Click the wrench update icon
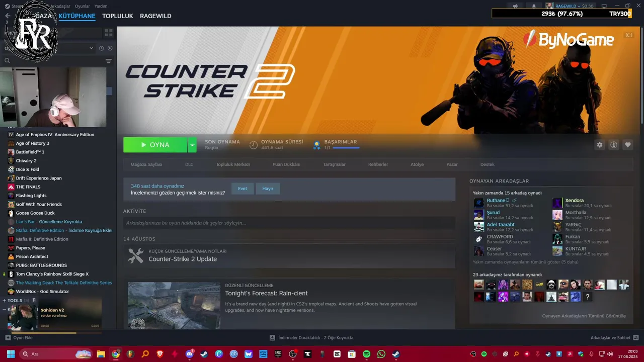644x362 pixels. [x=136, y=256]
